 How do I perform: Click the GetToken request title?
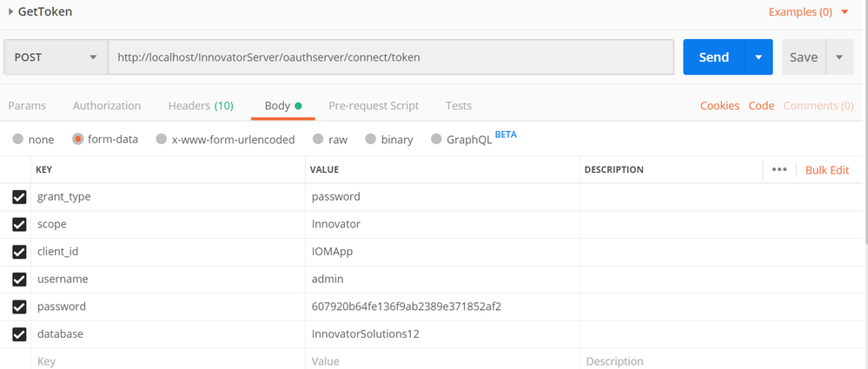pyautogui.click(x=45, y=11)
